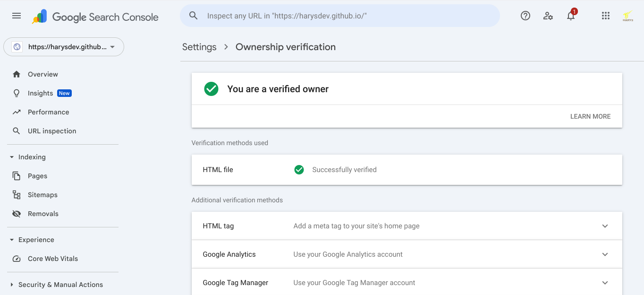Open the Help question mark icon
Viewport: 644px width, 295px height.
point(525,16)
